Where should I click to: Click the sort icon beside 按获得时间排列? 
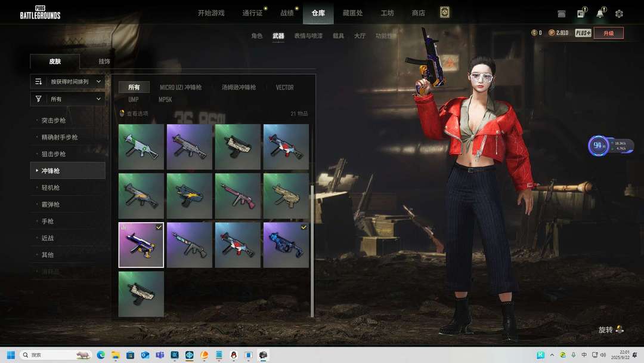[x=39, y=81]
